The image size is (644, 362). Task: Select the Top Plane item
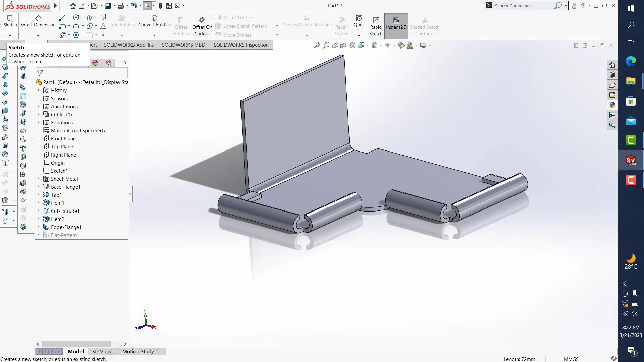tap(62, 146)
